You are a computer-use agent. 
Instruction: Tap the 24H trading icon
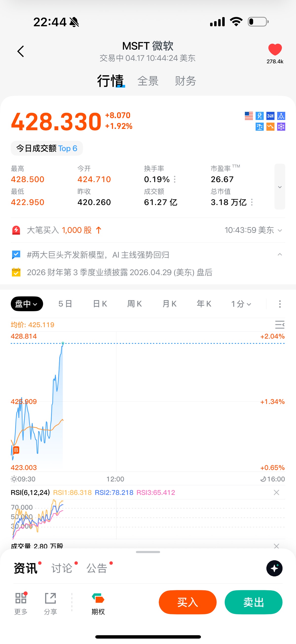(x=270, y=116)
